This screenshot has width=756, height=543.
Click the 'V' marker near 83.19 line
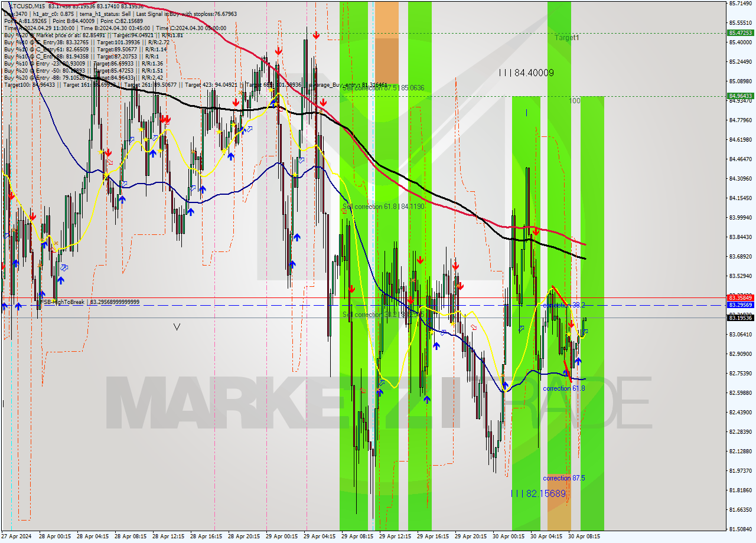177,326
